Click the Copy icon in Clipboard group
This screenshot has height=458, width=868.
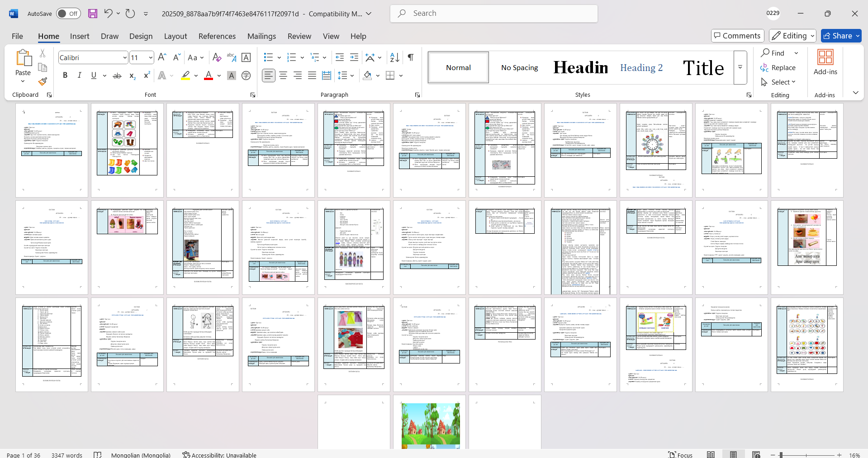[x=43, y=67]
